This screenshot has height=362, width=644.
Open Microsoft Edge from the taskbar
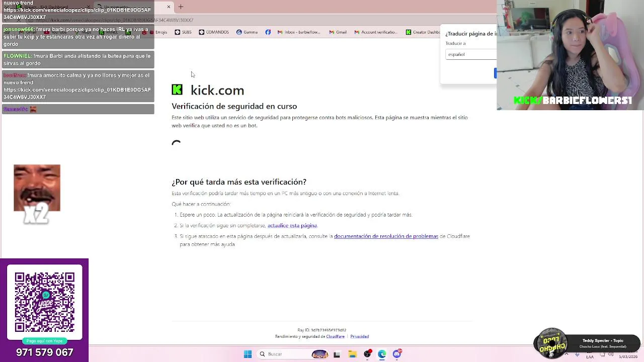point(382,354)
